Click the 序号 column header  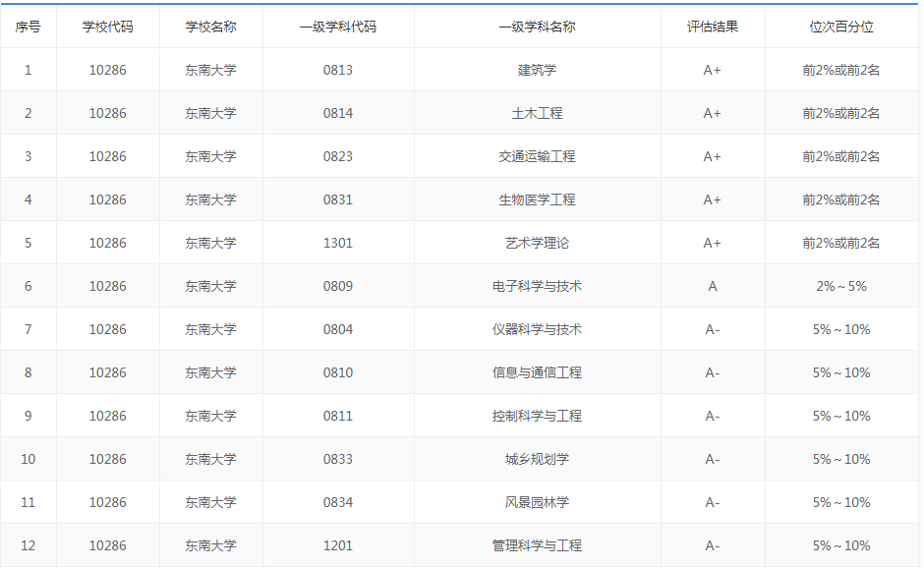28,27
